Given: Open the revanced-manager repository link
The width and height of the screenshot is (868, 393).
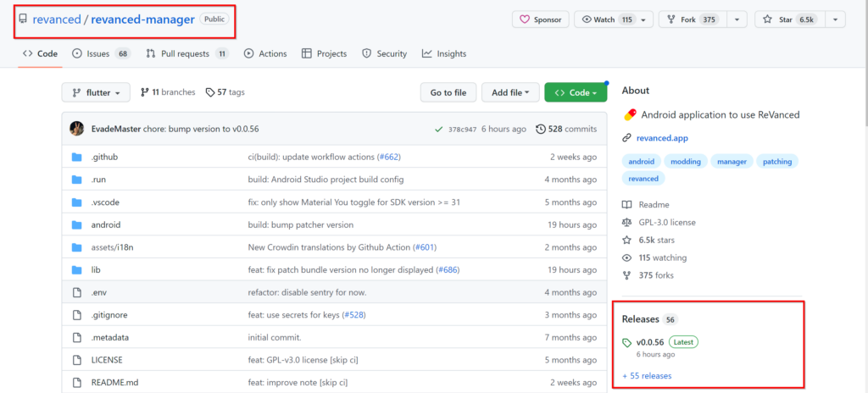Looking at the screenshot, I should pos(142,19).
